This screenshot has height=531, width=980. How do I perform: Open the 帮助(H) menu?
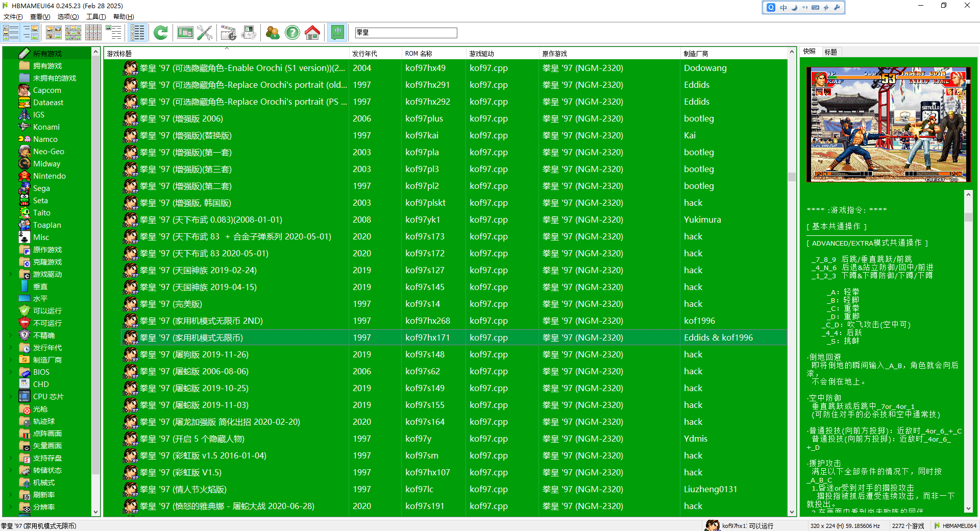pyautogui.click(x=124, y=17)
